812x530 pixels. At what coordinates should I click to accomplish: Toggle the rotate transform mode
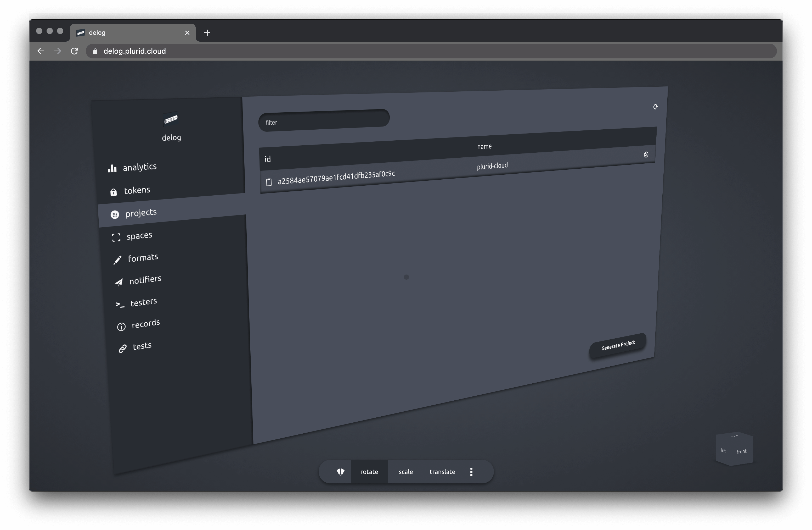point(369,472)
